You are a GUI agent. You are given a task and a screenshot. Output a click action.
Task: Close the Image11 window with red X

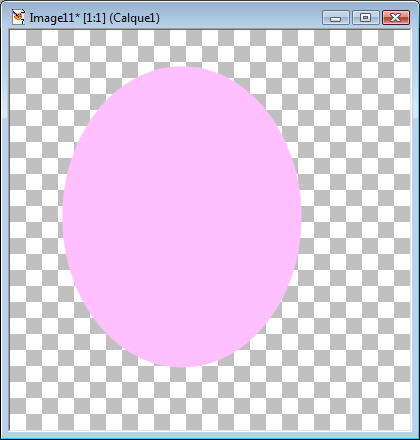396,17
